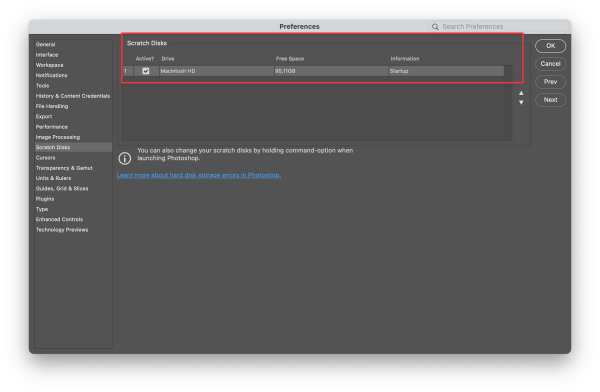Click the Drive column header

tap(168, 59)
